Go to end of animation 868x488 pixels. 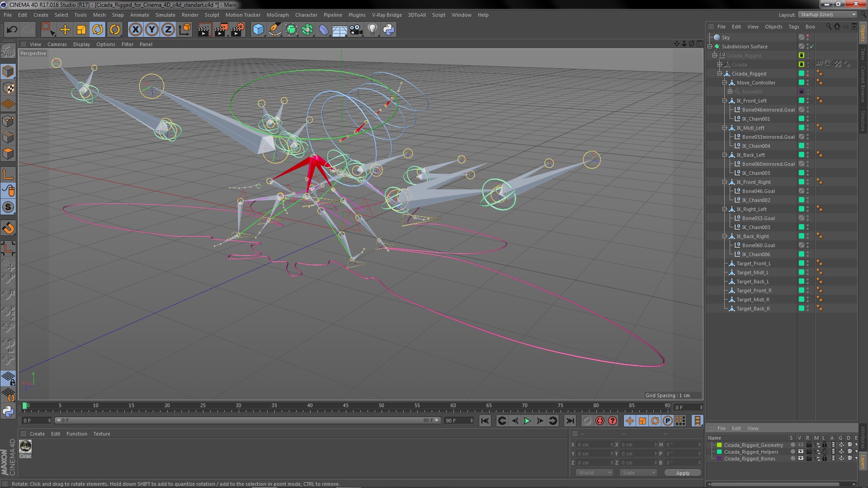pyautogui.click(x=570, y=421)
